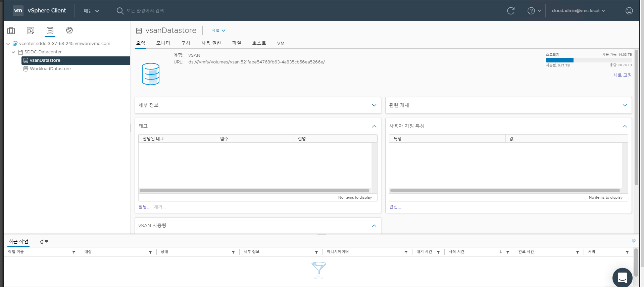
Task: Toggle sort arrow on 시작 시간 column
Action: (501, 252)
